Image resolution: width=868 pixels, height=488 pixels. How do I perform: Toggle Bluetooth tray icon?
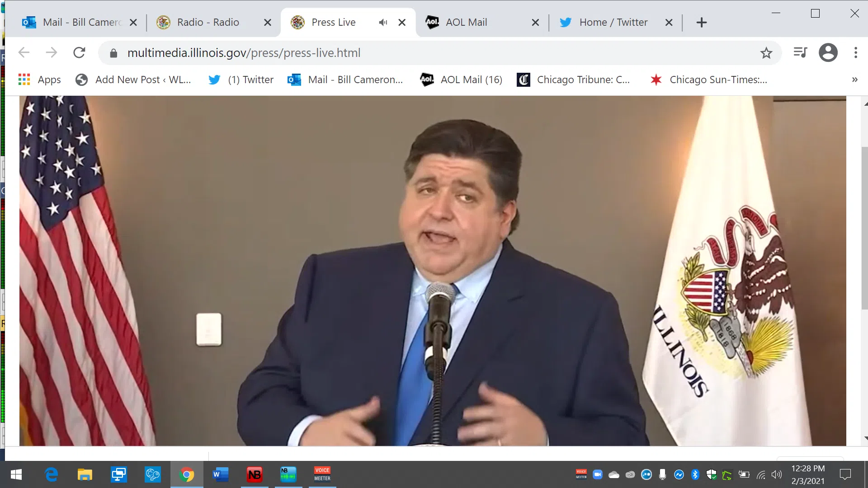tap(695, 474)
